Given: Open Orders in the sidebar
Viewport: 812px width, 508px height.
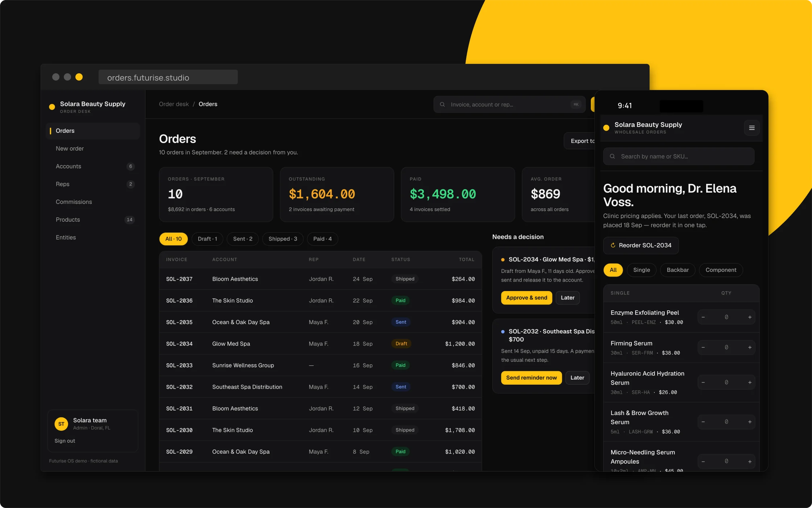Looking at the screenshot, I should 93,131.
